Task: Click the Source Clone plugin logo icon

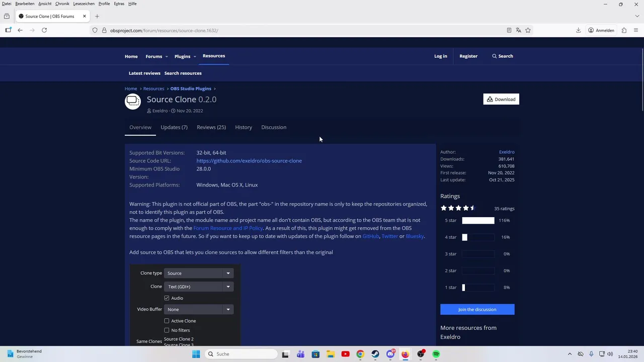Action: (133, 102)
